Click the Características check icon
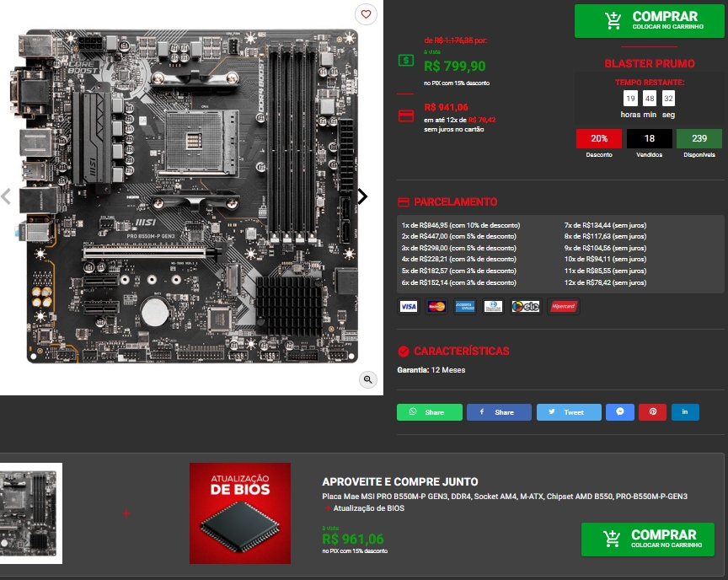Screen dimensions: 728x580 (404, 352)
